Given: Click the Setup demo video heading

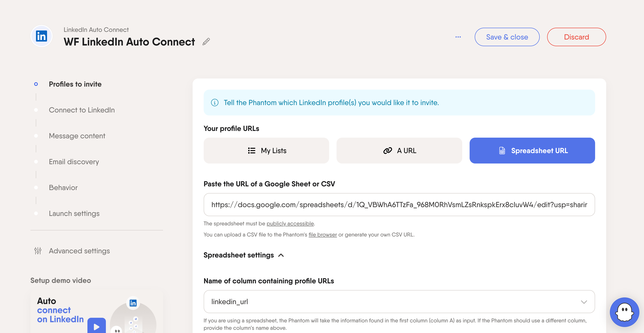Looking at the screenshot, I should click(x=60, y=280).
